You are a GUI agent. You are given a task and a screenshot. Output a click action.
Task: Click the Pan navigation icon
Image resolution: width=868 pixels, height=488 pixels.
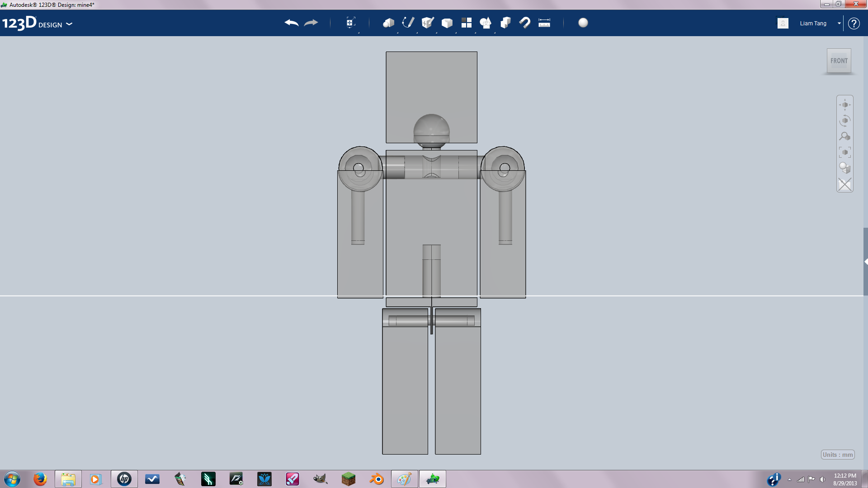click(x=845, y=105)
